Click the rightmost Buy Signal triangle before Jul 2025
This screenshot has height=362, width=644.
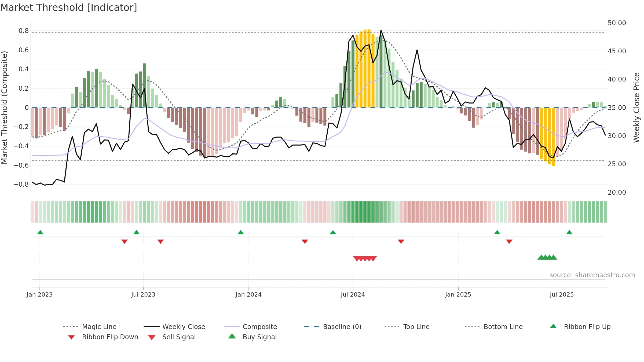click(x=554, y=257)
